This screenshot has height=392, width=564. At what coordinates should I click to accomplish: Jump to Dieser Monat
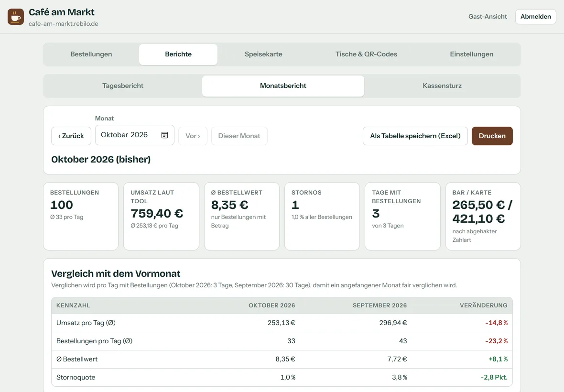pyautogui.click(x=239, y=136)
